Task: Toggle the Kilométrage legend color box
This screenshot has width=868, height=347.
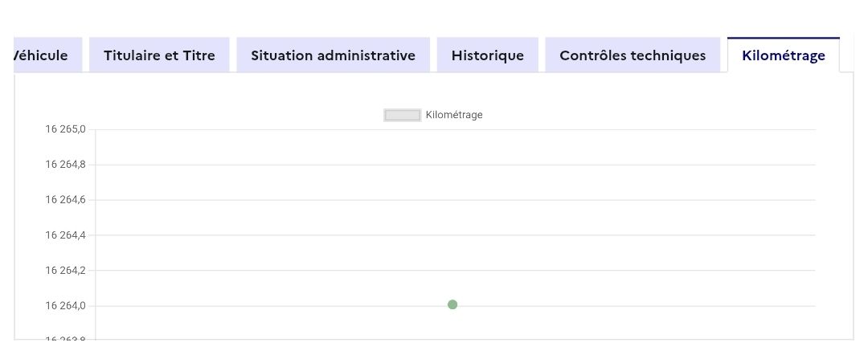Action: pos(402,115)
